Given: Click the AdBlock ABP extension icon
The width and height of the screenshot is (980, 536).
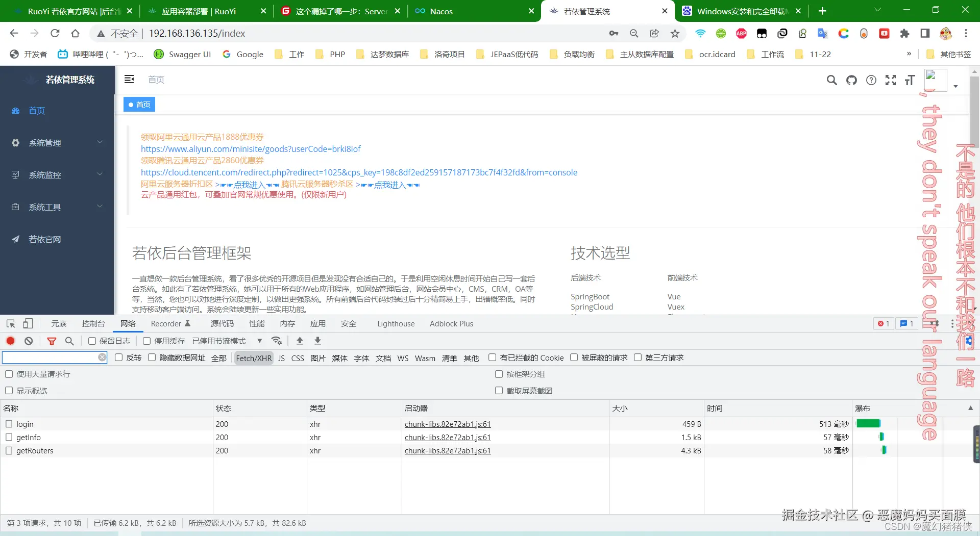Looking at the screenshot, I should 741,33.
